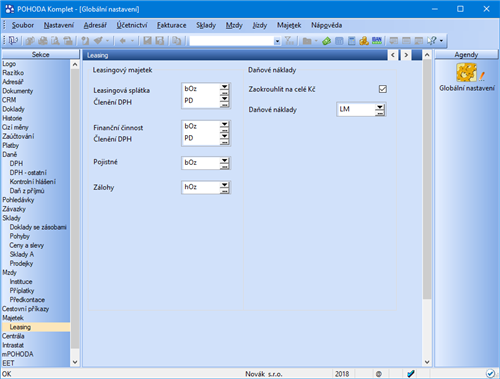Click the Sekce header button

tap(41, 55)
